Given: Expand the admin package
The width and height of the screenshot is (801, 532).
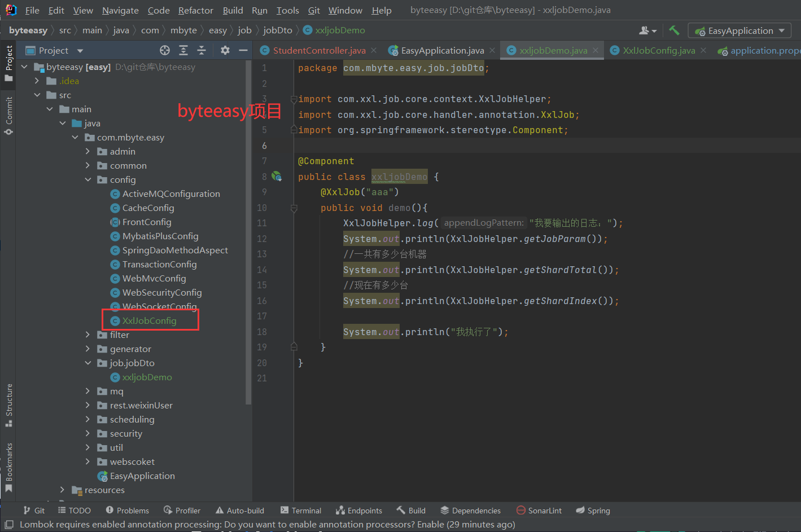Looking at the screenshot, I should click(x=88, y=151).
